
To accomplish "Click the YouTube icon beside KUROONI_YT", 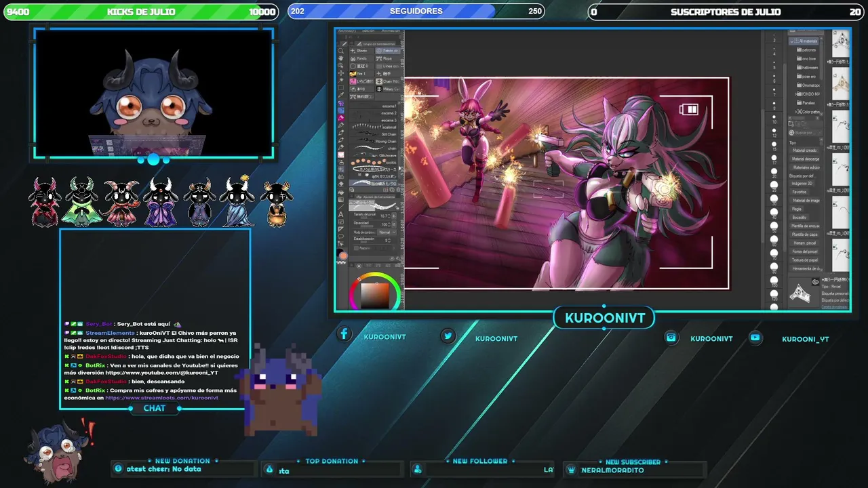I will 755,338.
